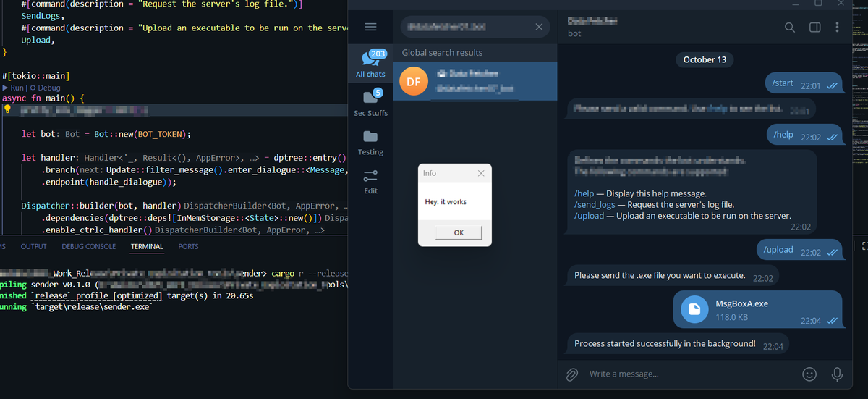Toggle the chat side panel icon
This screenshot has height=399, width=868.
pyautogui.click(x=814, y=28)
